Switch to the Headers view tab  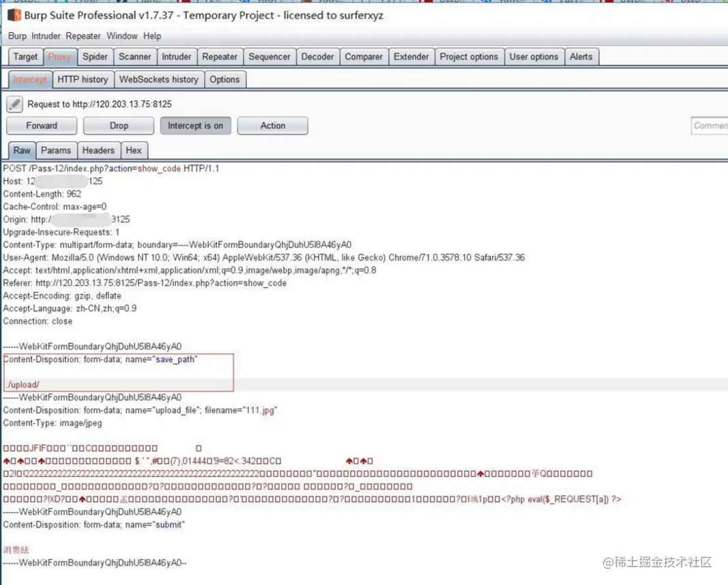[x=98, y=150]
